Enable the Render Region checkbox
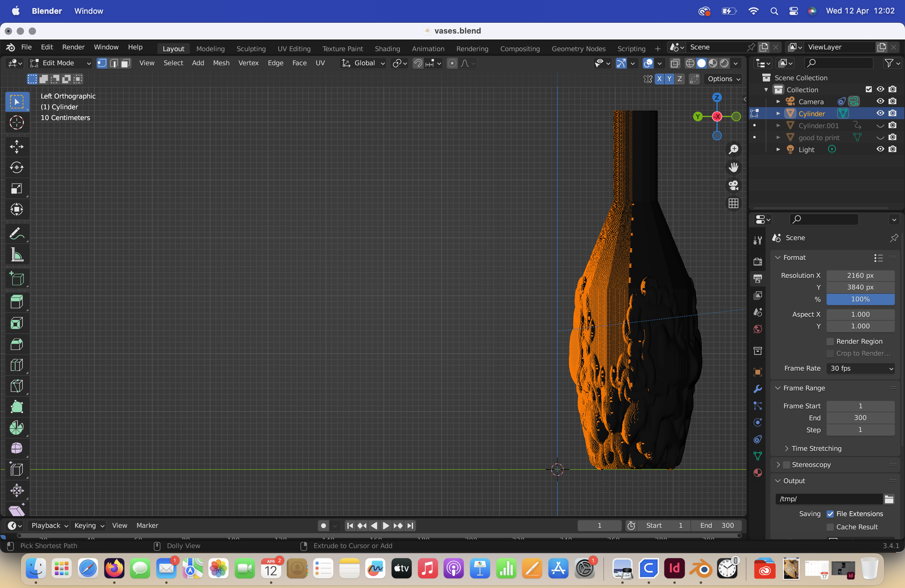Image resolution: width=905 pixels, height=588 pixels. point(830,341)
